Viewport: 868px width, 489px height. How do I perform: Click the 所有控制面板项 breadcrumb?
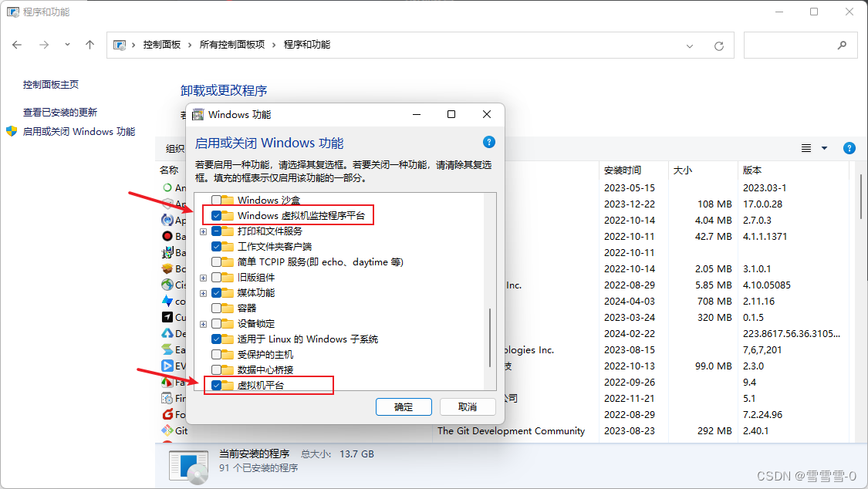coord(232,45)
